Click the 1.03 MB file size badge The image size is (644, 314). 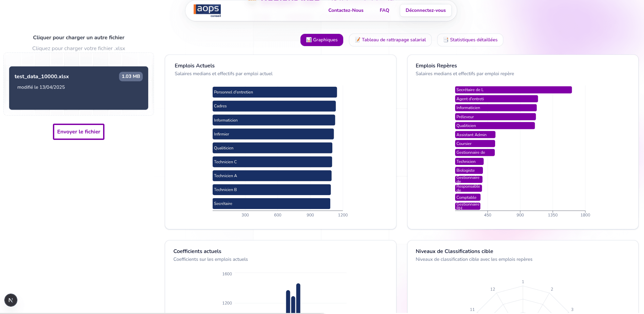[131, 77]
